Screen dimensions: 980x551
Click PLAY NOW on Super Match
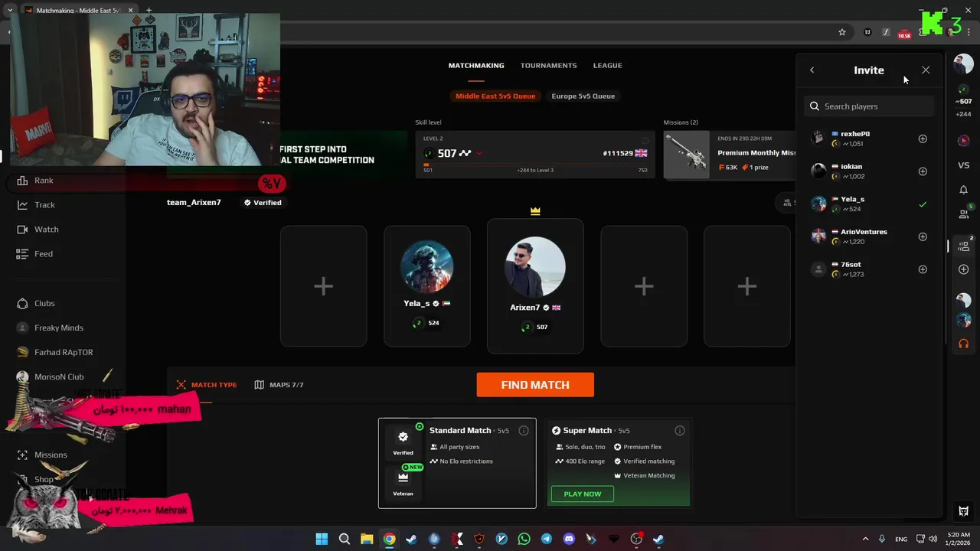pos(582,494)
